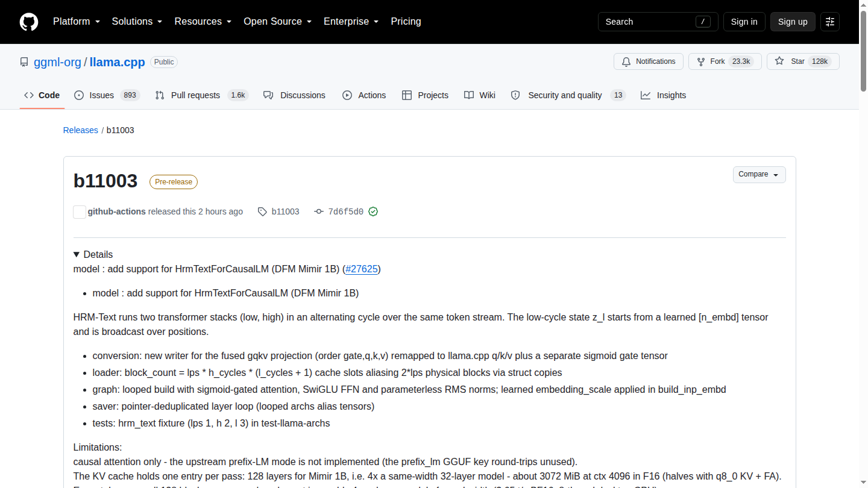Click the commit icon beside 7d6f5d0
This screenshot has width=868, height=488.
pos(319,211)
